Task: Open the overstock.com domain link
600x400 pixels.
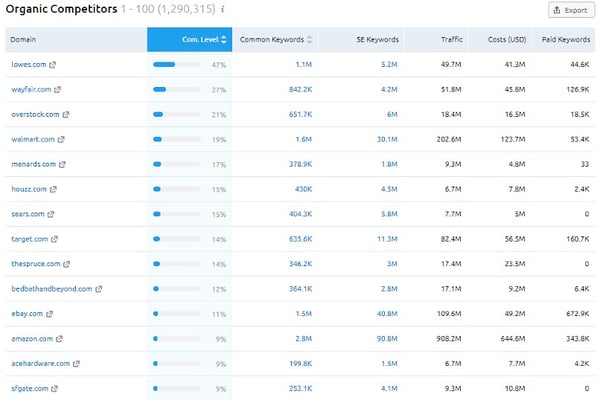Action: tap(35, 114)
